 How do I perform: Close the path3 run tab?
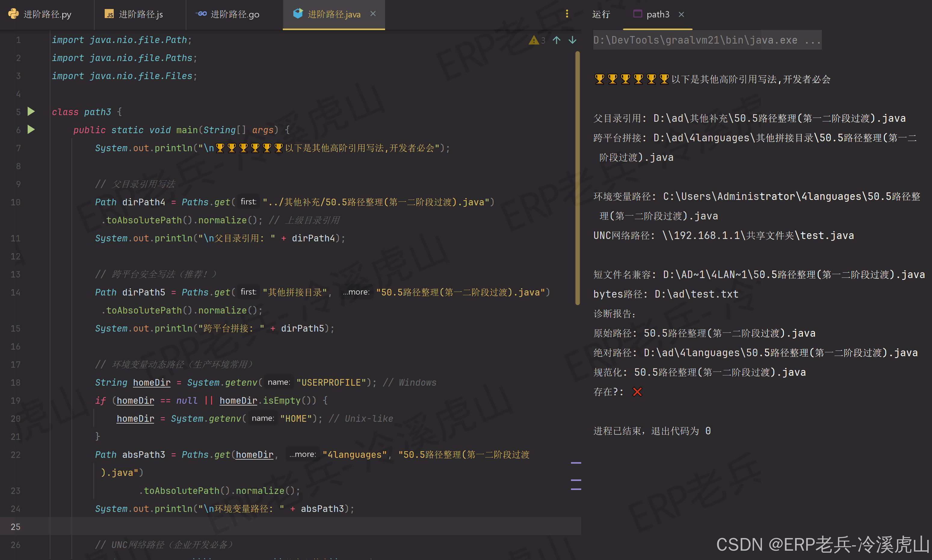pos(681,14)
